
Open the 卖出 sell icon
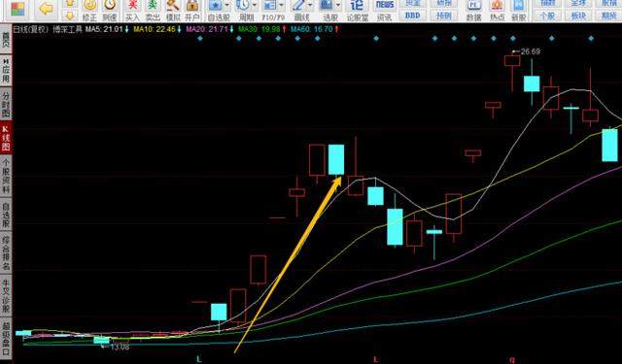tap(153, 11)
